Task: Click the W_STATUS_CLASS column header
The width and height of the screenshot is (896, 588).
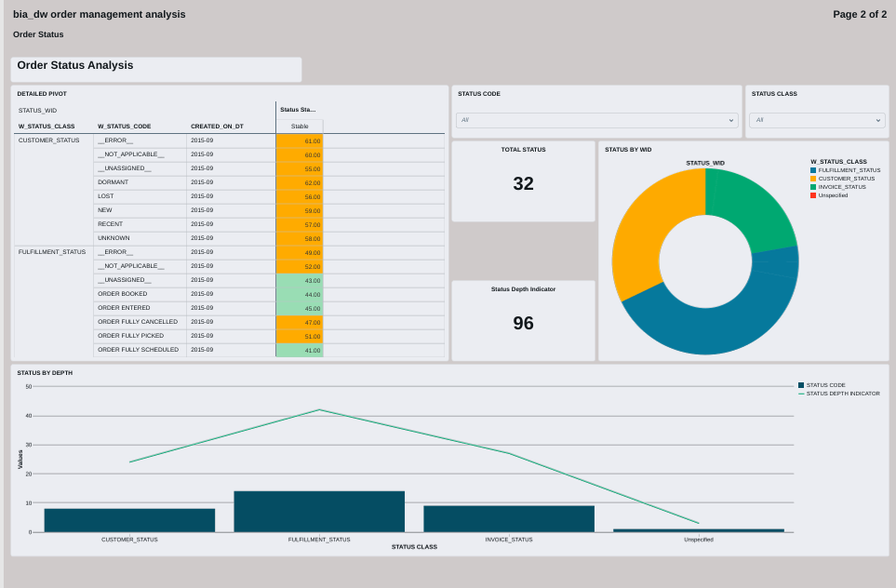Action: [47, 127]
